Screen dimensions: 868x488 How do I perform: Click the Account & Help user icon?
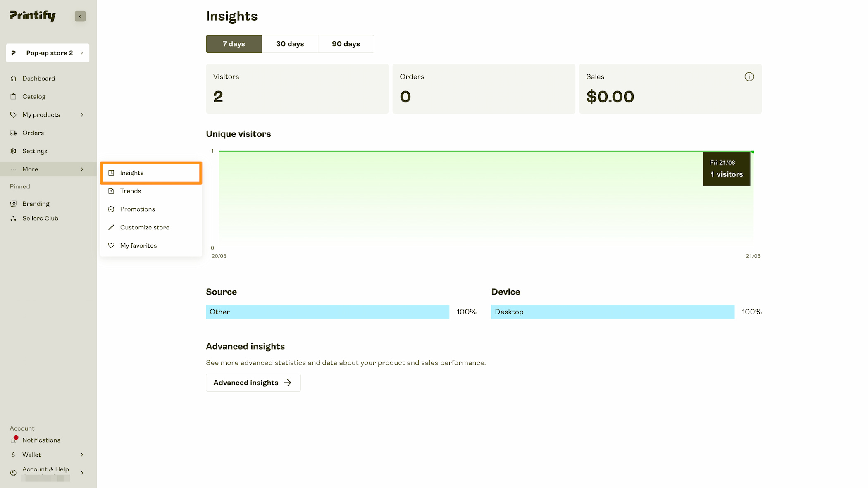pos(13,473)
